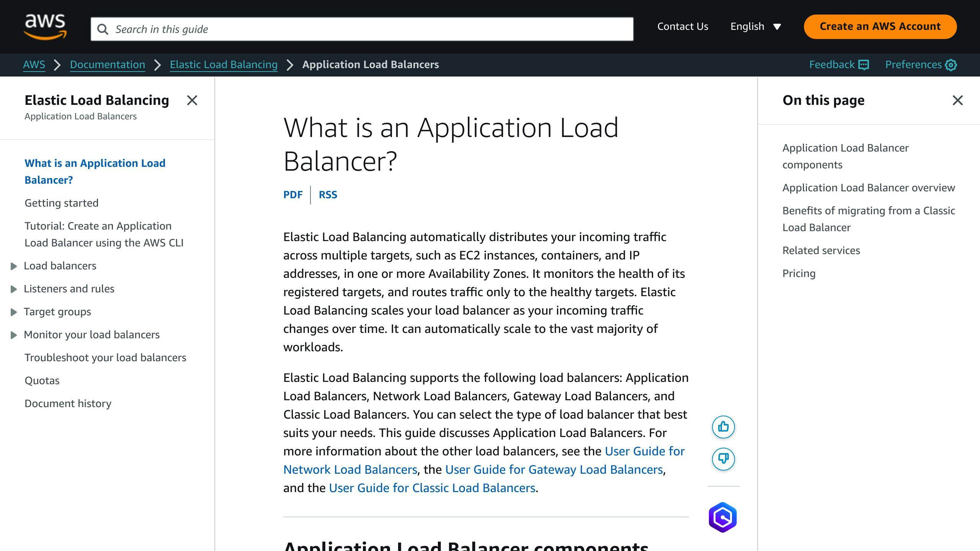
Task: Click the AWS logo
Action: 45,27
